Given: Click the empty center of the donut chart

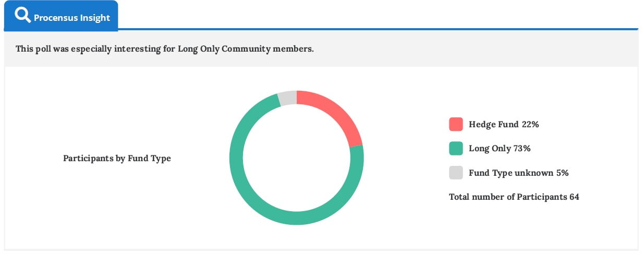Looking at the screenshot, I should tap(296, 158).
